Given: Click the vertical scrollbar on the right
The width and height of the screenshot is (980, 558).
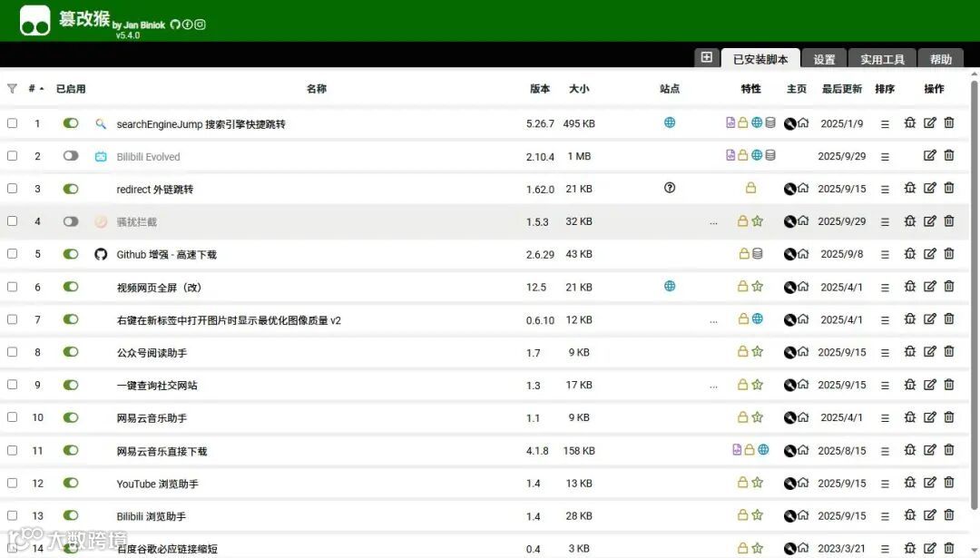Looking at the screenshot, I should 975,294.
